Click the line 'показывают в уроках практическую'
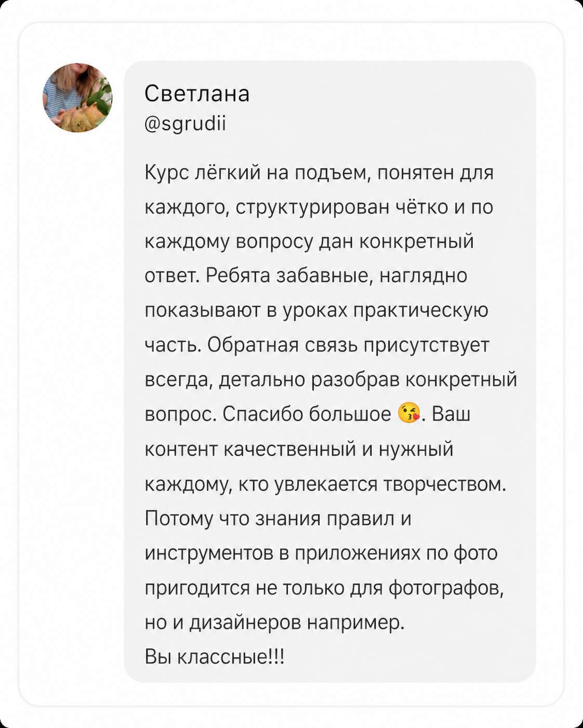The width and height of the screenshot is (583, 728). tap(316, 311)
